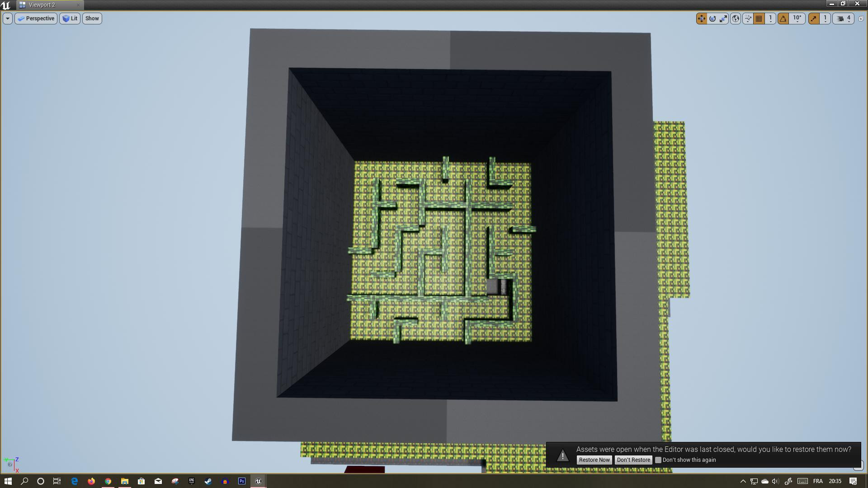Open Firefox from taskbar
Image resolution: width=868 pixels, height=488 pixels.
pyautogui.click(x=91, y=481)
